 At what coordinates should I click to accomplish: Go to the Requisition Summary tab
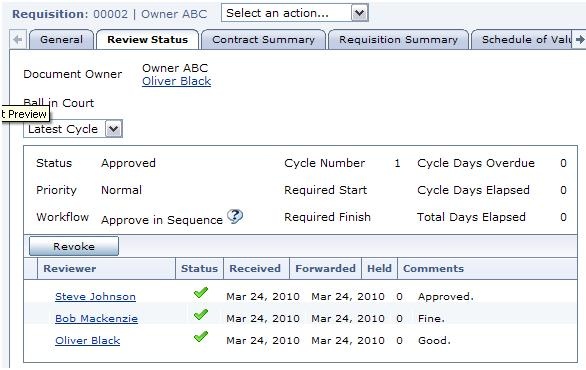point(398,40)
